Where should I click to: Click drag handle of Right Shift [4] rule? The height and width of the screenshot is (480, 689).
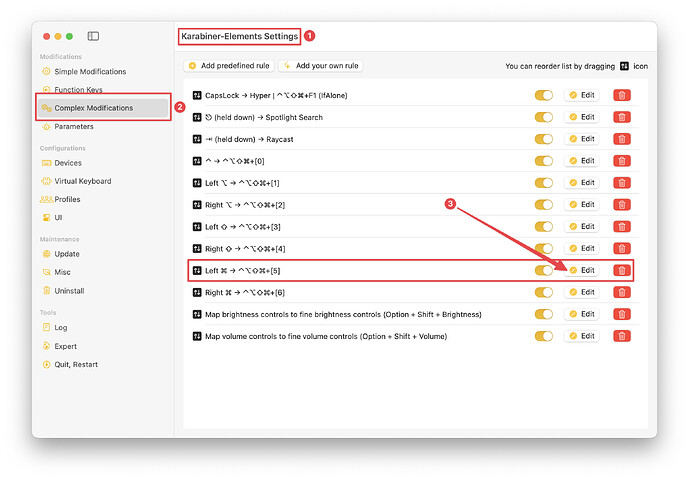coord(197,249)
